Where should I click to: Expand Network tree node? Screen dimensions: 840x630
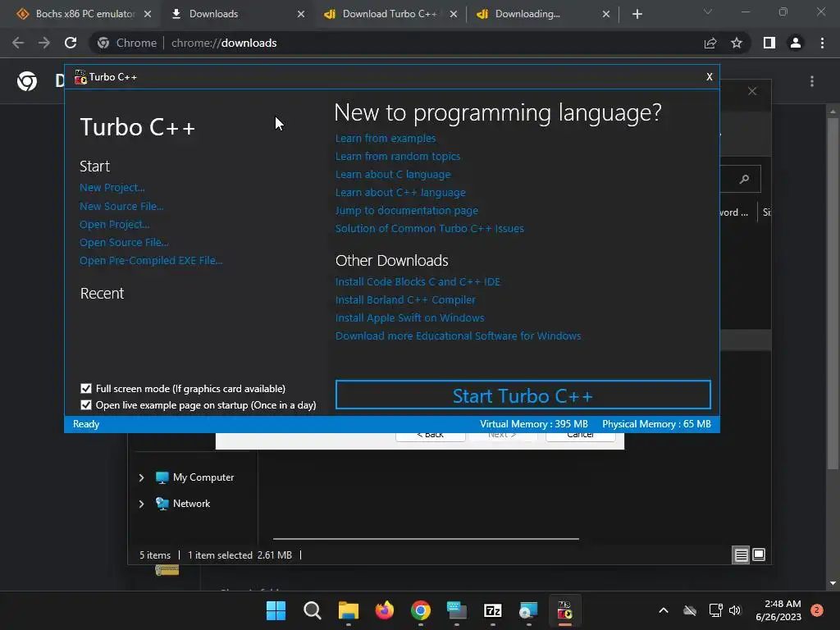141,504
